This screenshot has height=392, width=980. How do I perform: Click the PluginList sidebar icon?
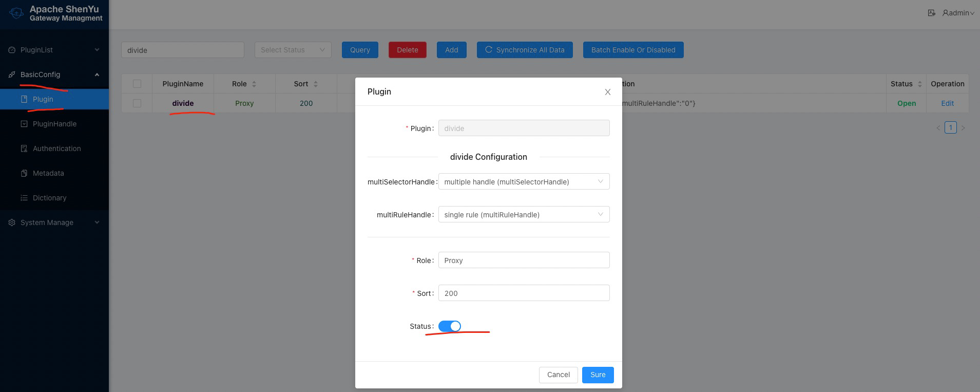(x=12, y=50)
